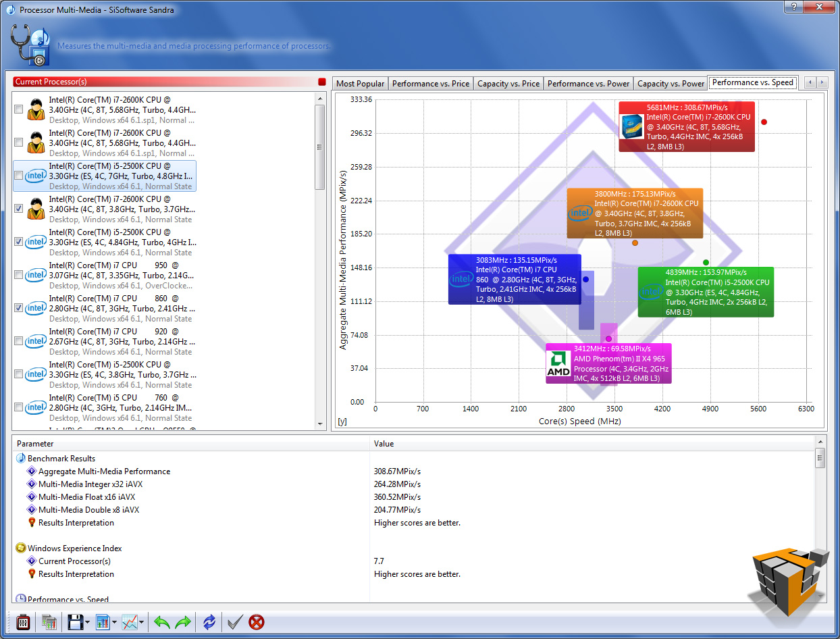Click the results panel scrollbar thumb
840x639 pixels.
pyautogui.click(x=820, y=459)
